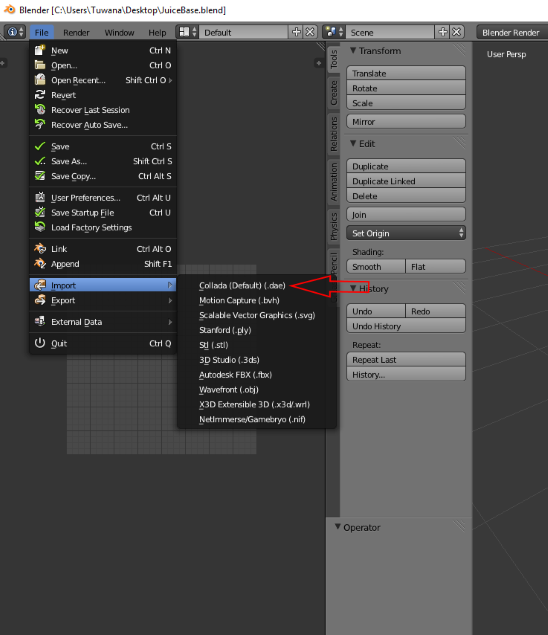The image size is (548, 635).
Task: Click the Revert arrows icon
Action: click(40, 95)
